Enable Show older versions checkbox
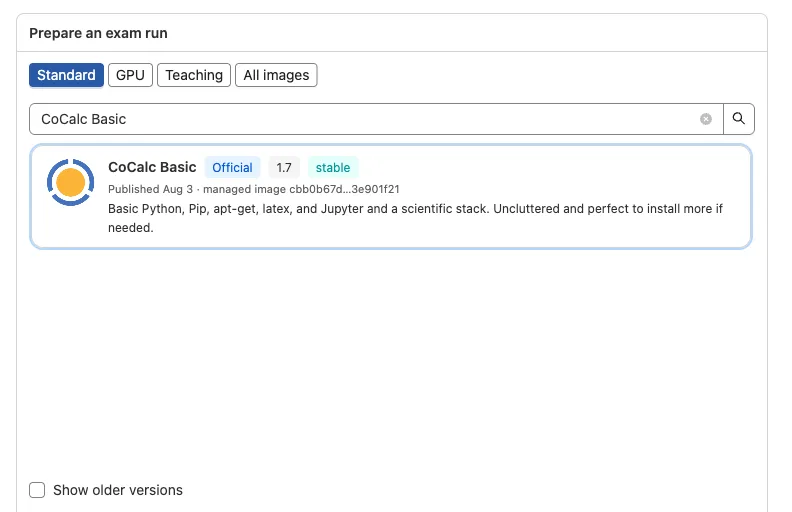Screen dimensions: 792x512 point(37,490)
